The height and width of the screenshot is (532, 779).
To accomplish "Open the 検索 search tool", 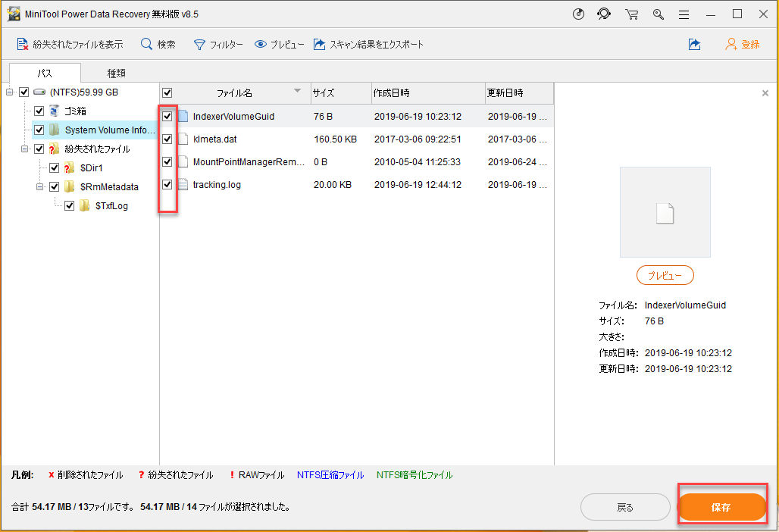I will point(158,44).
